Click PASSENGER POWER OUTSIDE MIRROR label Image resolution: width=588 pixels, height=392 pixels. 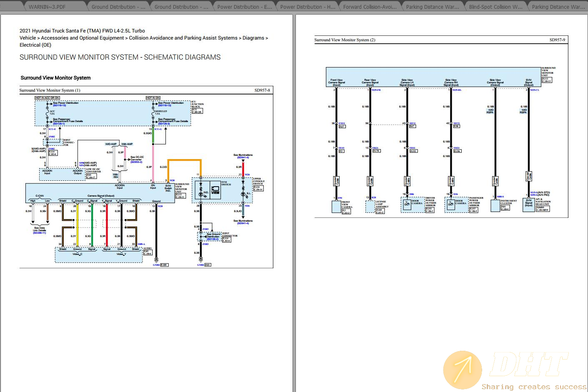[476, 202]
